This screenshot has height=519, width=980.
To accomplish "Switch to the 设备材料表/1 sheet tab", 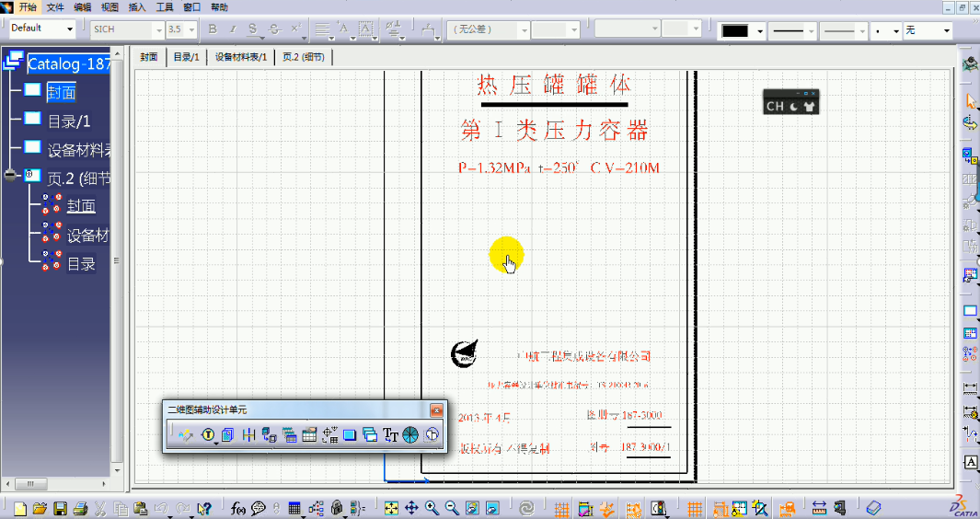I will [x=240, y=57].
